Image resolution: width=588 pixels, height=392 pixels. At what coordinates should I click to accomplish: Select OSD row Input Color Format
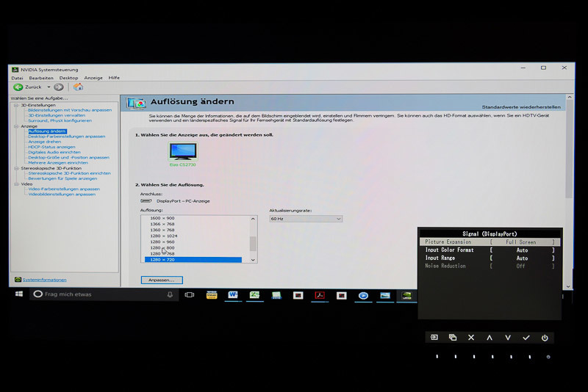point(490,250)
